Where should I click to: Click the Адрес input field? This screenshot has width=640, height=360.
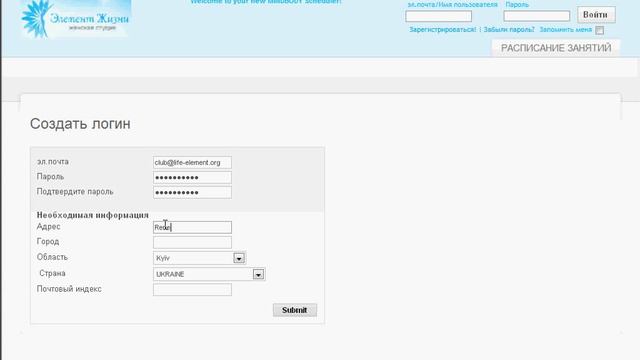[192, 227]
